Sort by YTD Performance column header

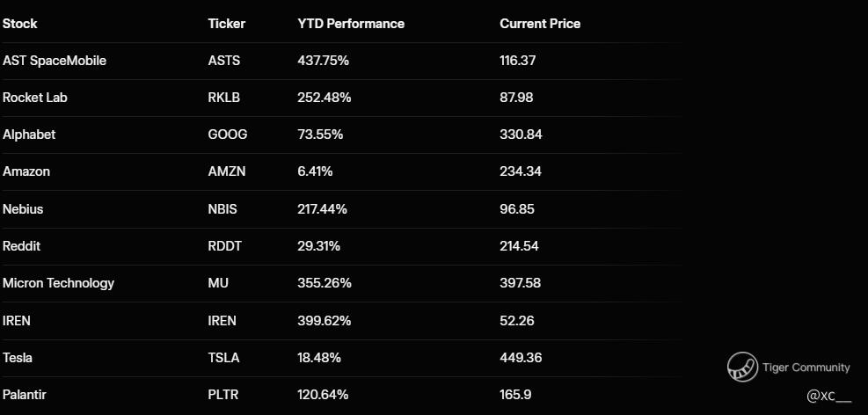(x=351, y=24)
